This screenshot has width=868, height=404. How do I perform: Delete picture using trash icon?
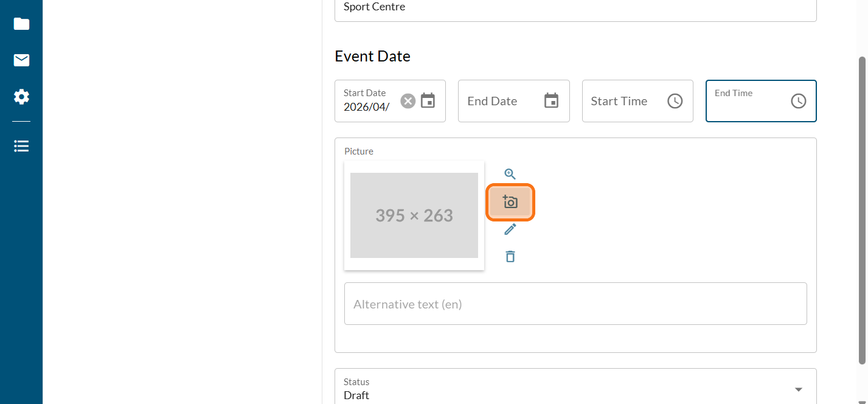click(x=510, y=257)
